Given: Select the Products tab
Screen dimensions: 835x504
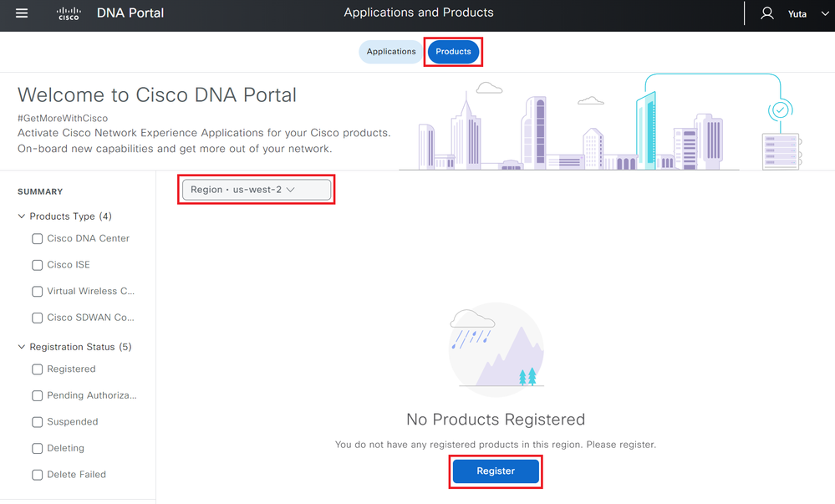Looking at the screenshot, I should (453, 52).
